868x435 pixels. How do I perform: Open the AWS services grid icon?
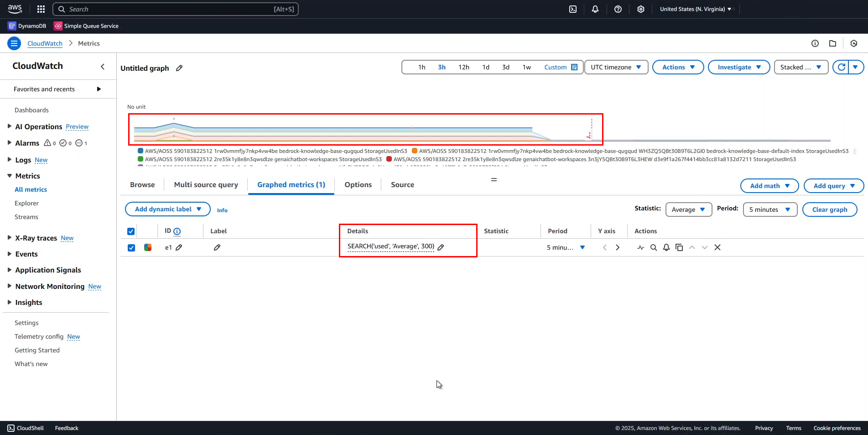(41, 9)
